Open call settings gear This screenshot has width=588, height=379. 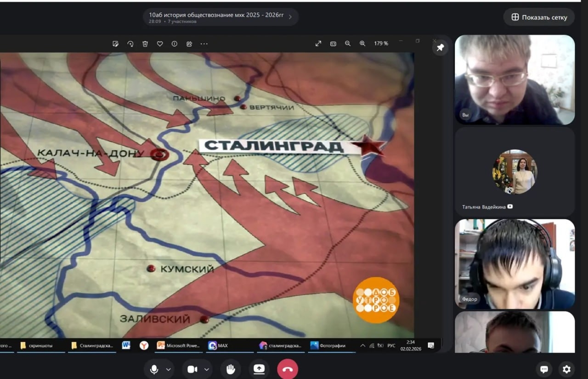(x=566, y=369)
